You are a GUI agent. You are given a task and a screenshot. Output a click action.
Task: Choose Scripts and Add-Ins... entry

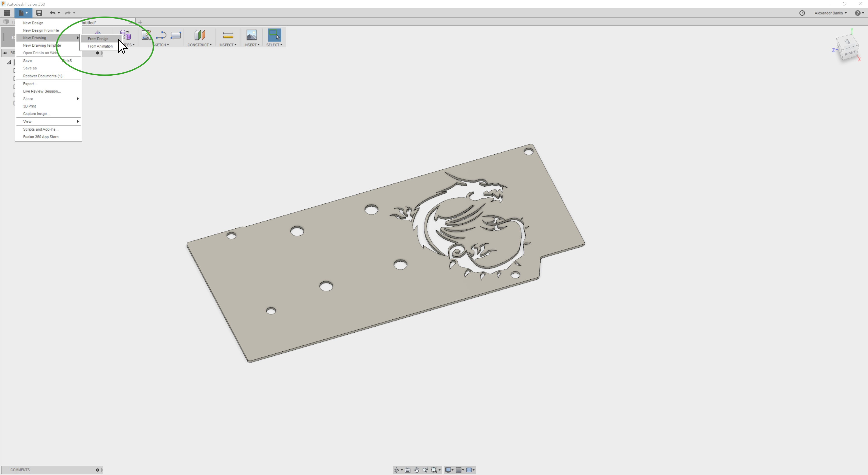48,129
